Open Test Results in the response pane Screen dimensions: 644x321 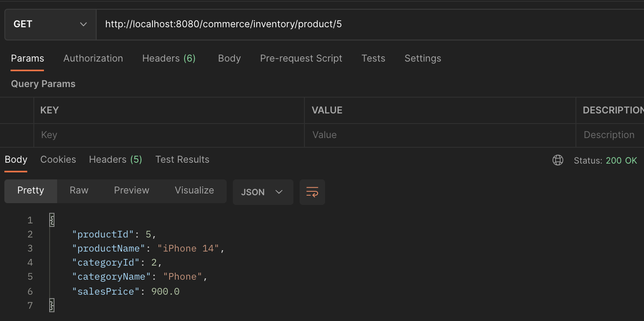tap(182, 159)
